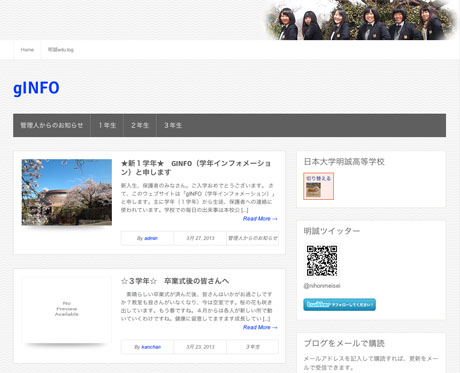This screenshot has height=373, width=460.
Task: Open category 管理人からのお知らせ under first post
Action: [253, 238]
